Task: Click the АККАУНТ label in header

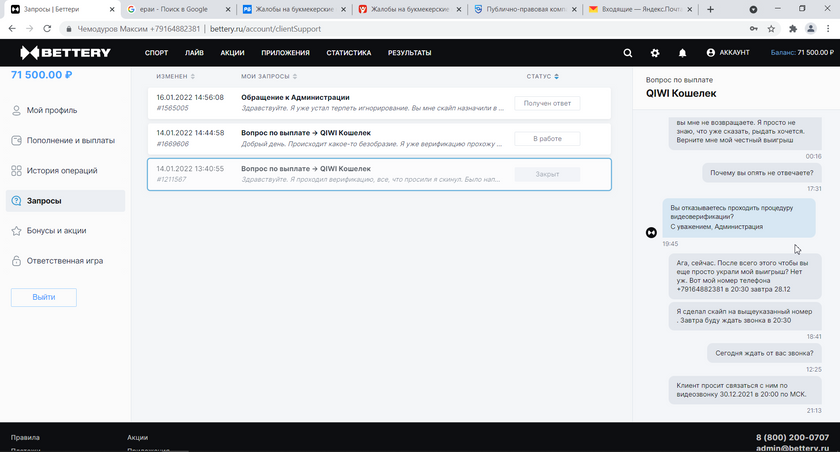Action: click(x=734, y=52)
